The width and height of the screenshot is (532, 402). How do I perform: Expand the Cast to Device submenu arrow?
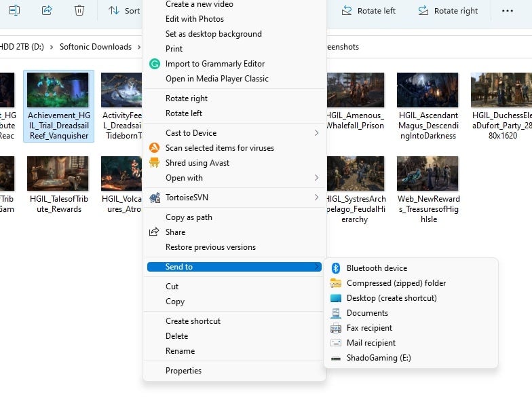click(x=316, y=133)
